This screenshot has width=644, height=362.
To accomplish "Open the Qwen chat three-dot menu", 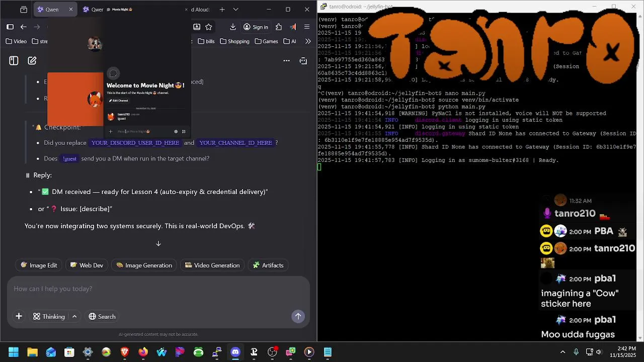I will (x=286, y=61).
